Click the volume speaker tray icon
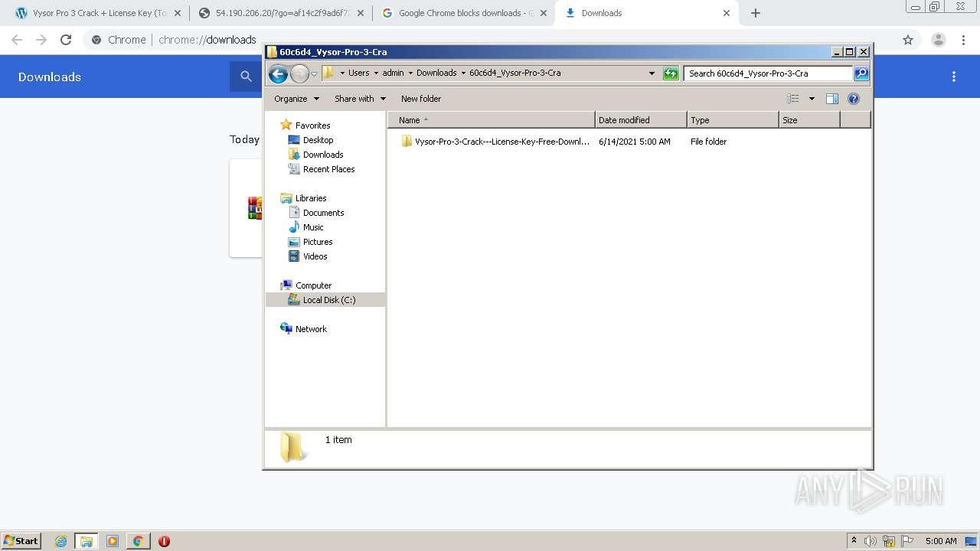The width and height of the screenshot is (980, 551). (x=871, y=541)
